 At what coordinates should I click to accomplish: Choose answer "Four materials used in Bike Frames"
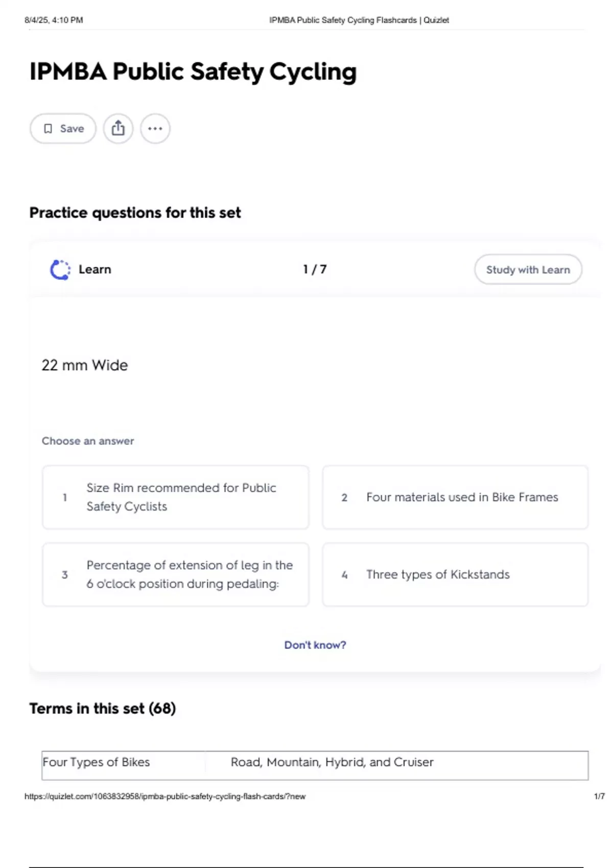455,497
